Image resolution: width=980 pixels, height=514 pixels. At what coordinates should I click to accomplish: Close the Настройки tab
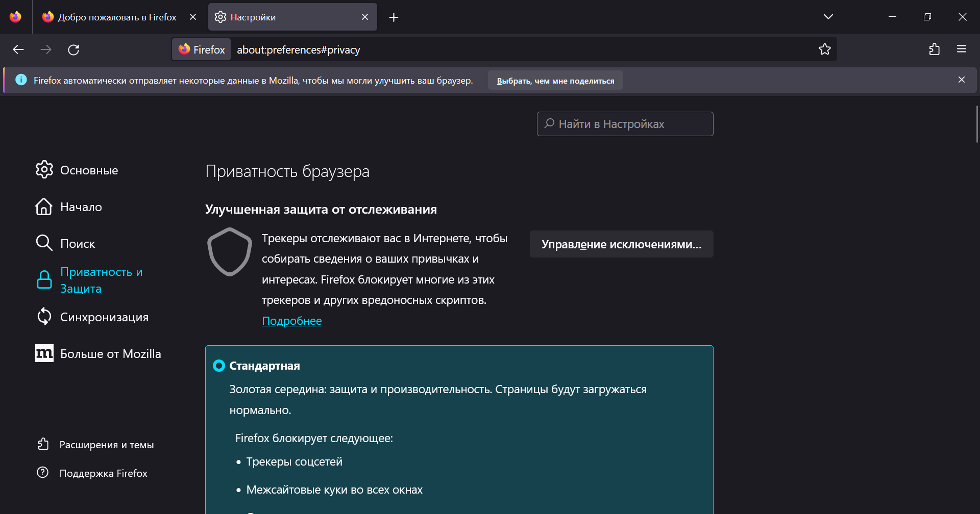(365, 17)
